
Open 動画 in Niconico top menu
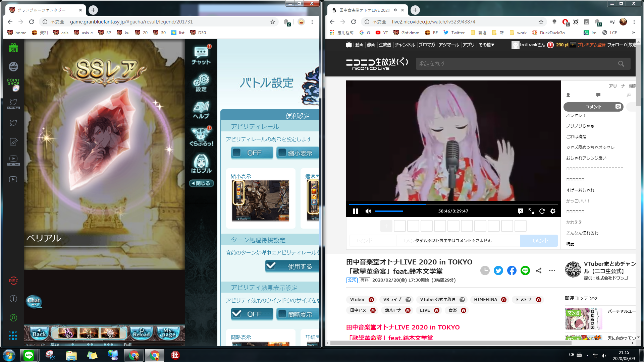click(x=359, y=45)
